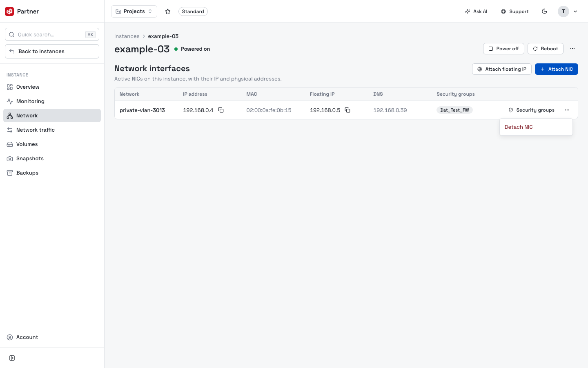Reboot the instance

coord(546,49)
